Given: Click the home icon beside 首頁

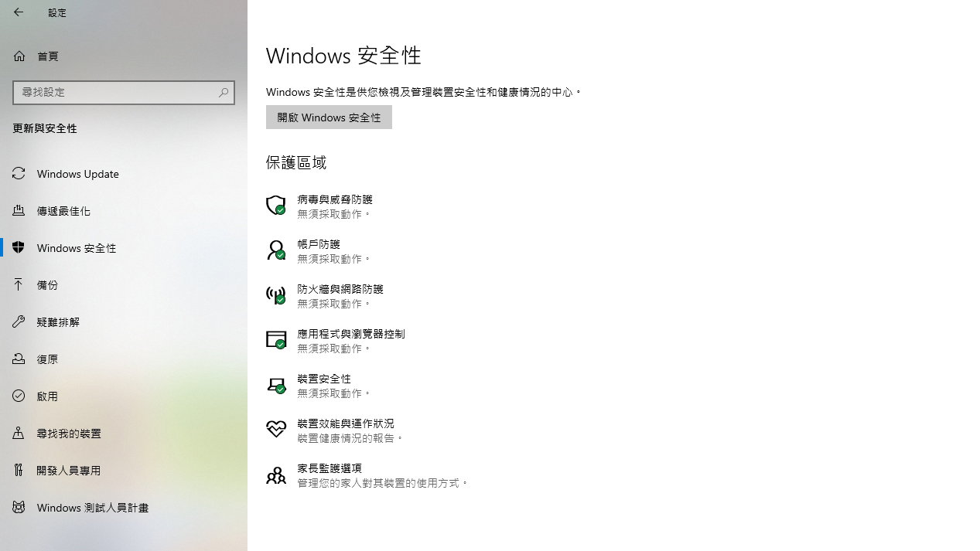Looking at the screenshot, I should click(19, 56).
